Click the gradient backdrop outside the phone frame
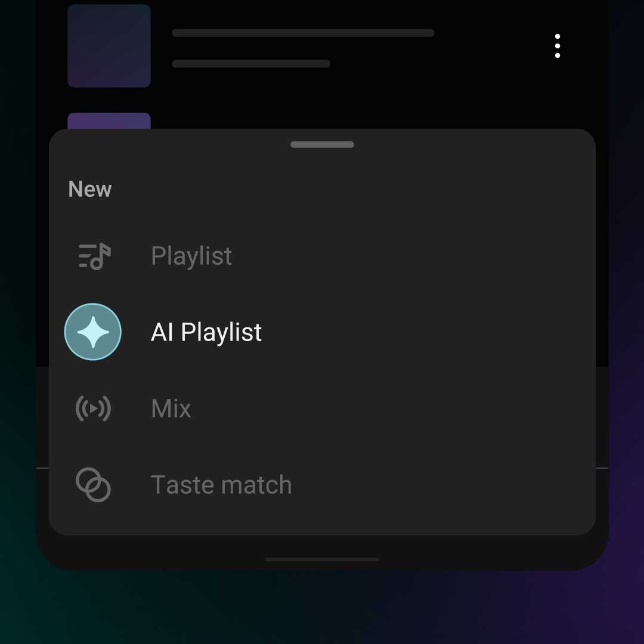The image size is (644, 644). [x=322, y=608]
